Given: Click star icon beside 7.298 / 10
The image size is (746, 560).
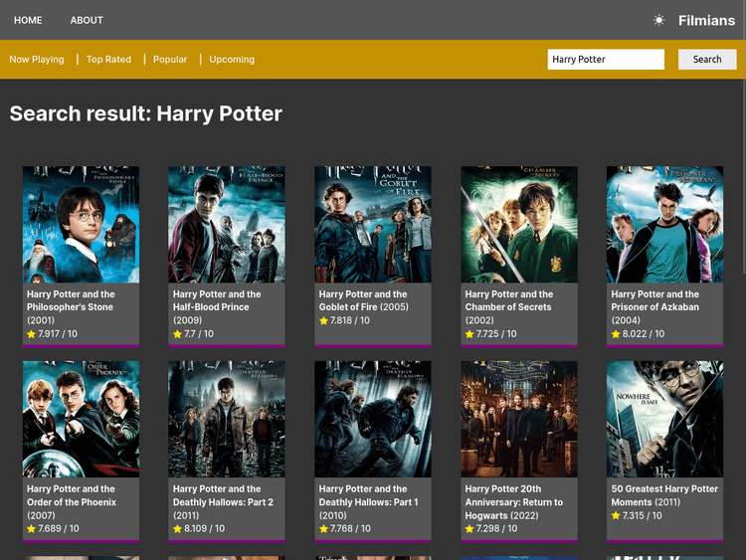Looking at the screenshot, I should pos(469,528).
